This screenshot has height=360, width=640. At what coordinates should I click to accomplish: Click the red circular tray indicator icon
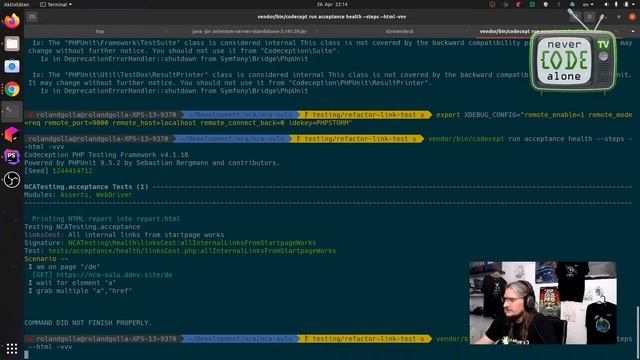coord(492,4)
